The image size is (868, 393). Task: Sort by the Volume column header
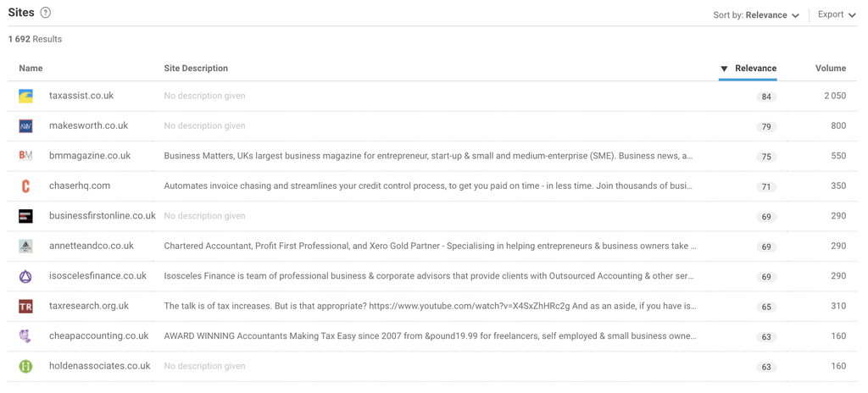click(830, 69)
